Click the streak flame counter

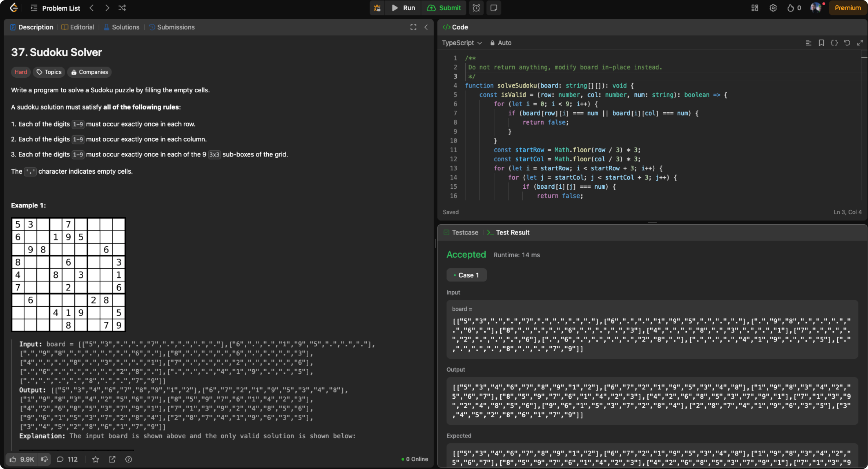click(x=794, y=8)
